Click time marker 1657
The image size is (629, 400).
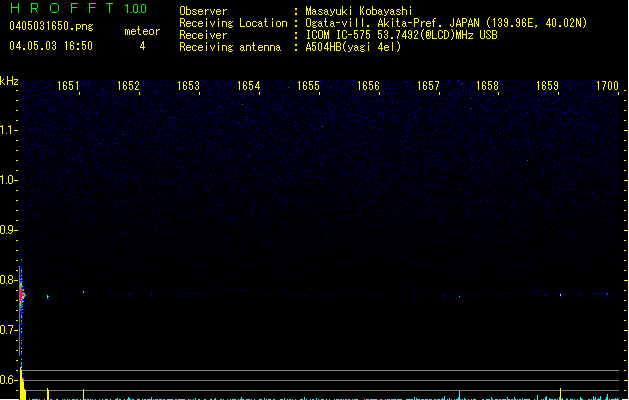(x=428, y=86)
